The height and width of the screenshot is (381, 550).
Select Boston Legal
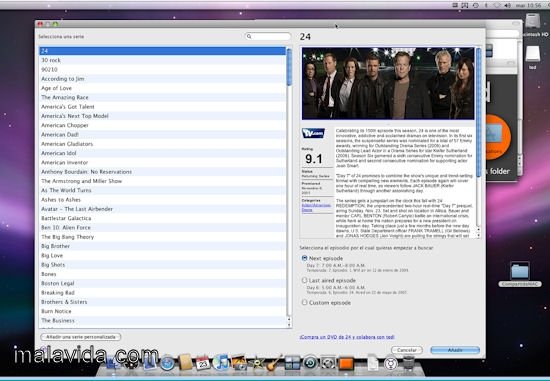162,283
